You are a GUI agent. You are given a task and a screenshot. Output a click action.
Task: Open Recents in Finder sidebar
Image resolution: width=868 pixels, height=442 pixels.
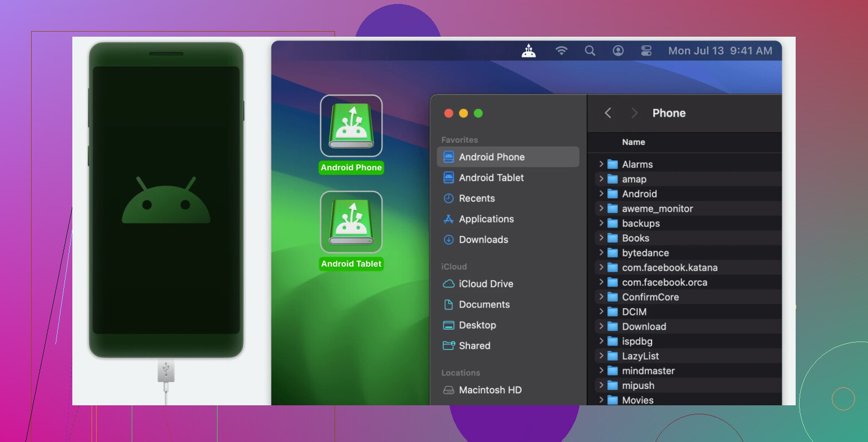pos(508,198)
